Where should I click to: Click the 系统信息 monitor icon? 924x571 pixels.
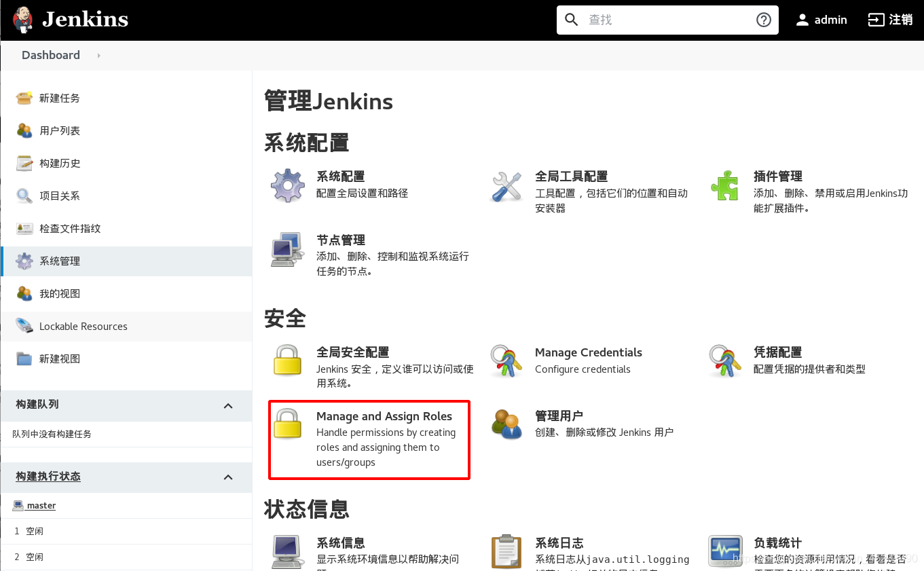click(x=288, y=551)
